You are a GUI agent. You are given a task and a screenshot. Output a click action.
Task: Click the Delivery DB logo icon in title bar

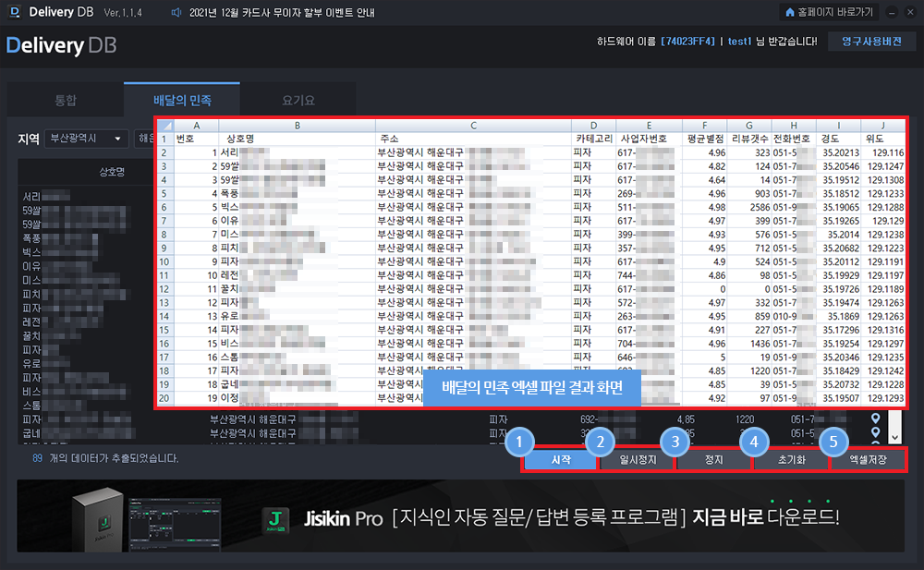pyautogui.click(x=14, y=13)
